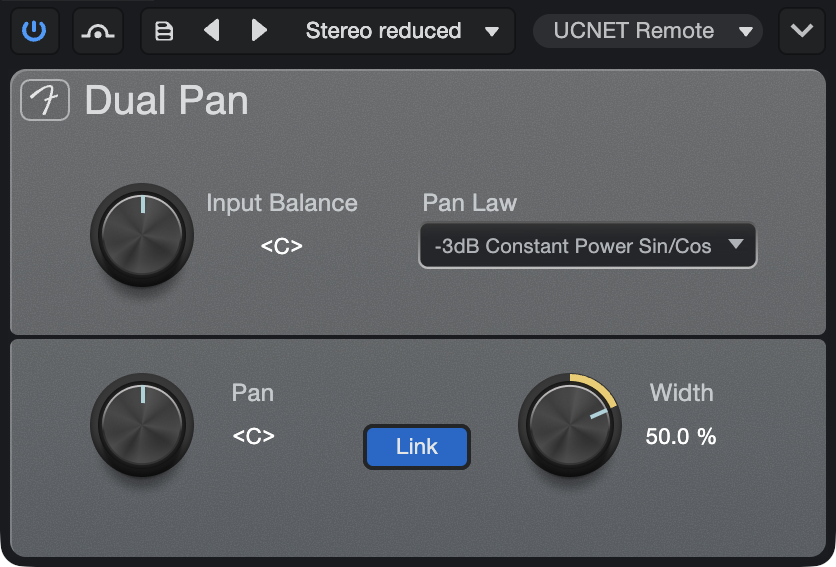Expand the chevron at top right
Viewport: 836px width, 567px height.
tap(802, 31)
